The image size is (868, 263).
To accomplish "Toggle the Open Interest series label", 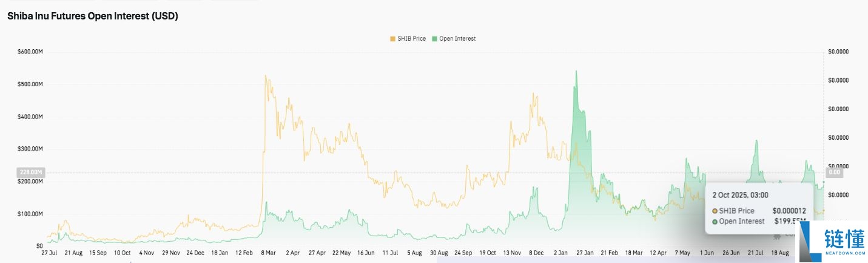I will 457,39.
